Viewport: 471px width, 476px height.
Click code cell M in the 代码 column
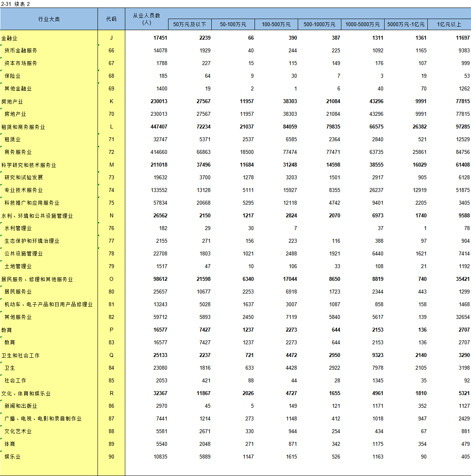(111, 165)
